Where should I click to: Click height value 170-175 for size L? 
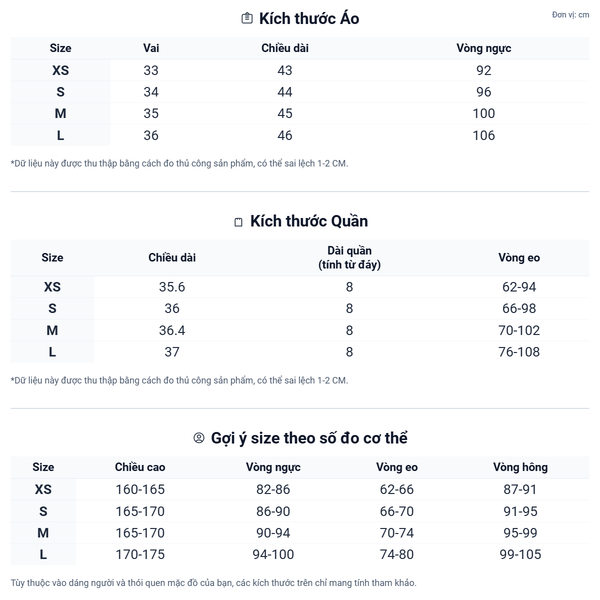click(140, 554)
